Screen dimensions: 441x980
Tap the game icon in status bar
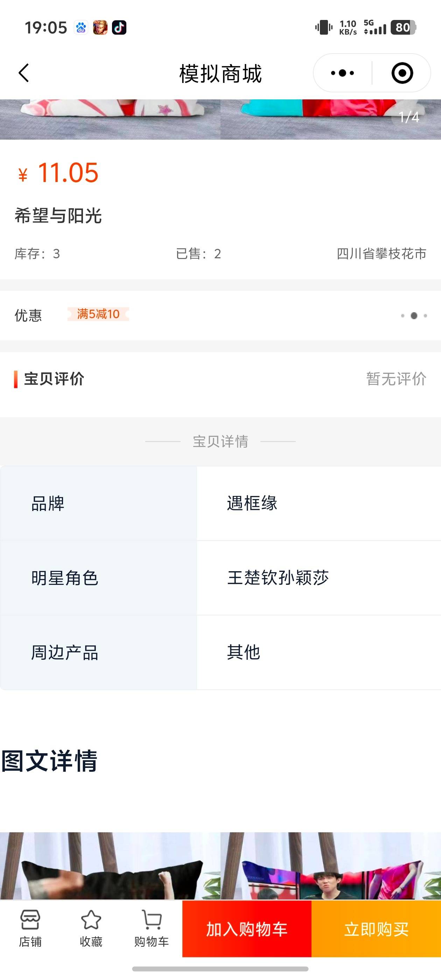coord(100,27)
